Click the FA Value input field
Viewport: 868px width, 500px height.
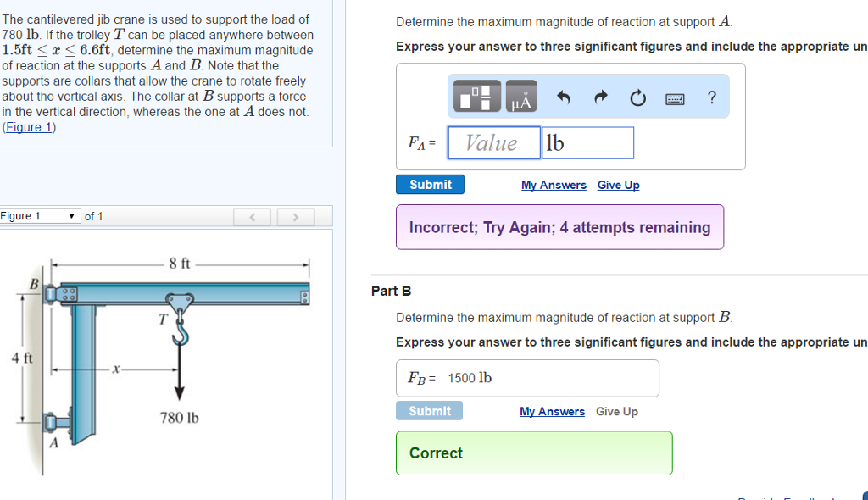tap(493, 142)
